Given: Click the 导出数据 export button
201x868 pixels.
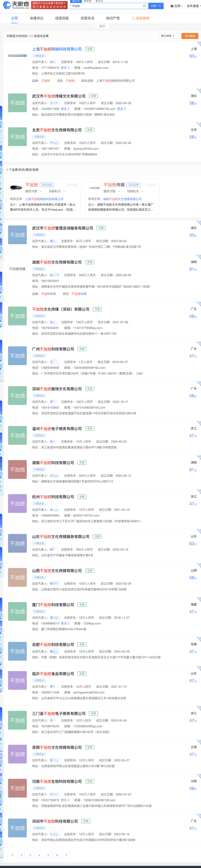Looking at the screenshot, I should point(190,36).
